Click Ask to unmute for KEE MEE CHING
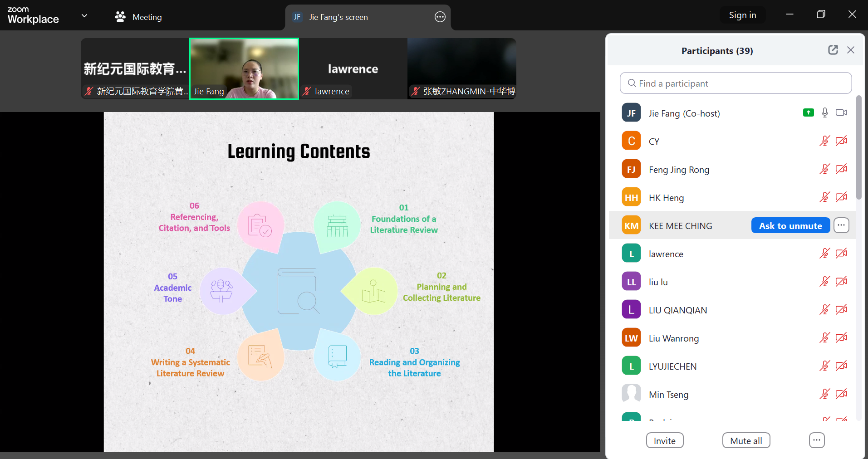This screenshot has width=868, height=459. click(x=790, y=225)
